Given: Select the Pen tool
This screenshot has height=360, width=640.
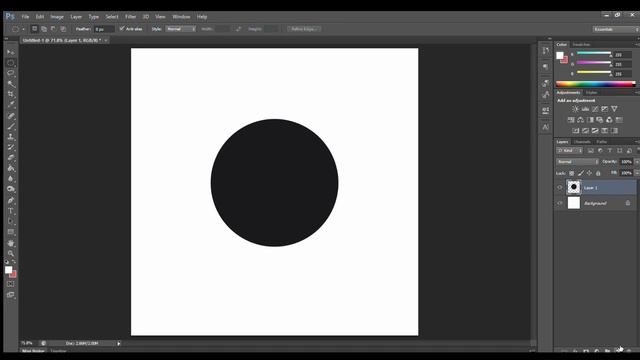Looking at the screenshot, I should point(11,200).
